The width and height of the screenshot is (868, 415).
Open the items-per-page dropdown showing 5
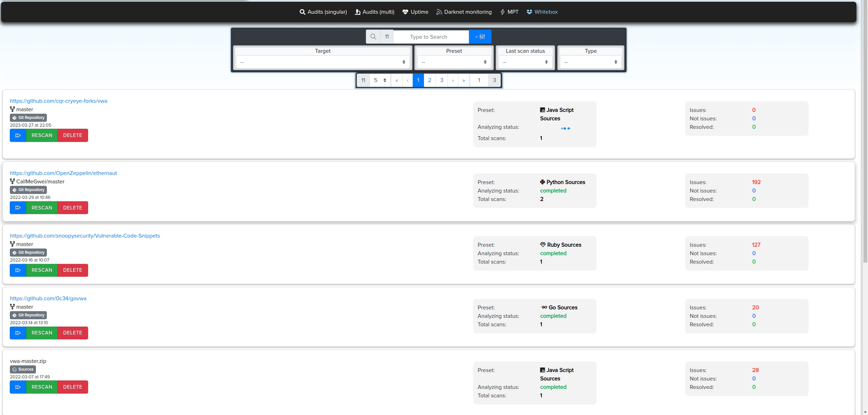point(380,80)
